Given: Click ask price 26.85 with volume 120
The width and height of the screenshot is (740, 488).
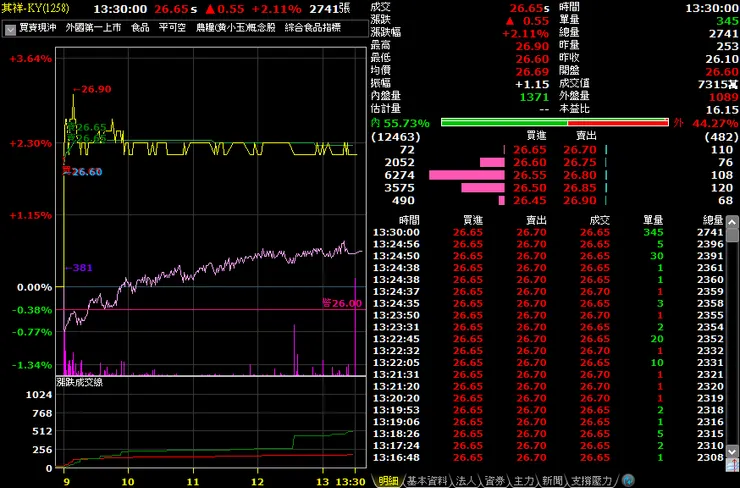Looking at the screenshot, I should pos(580,188).
